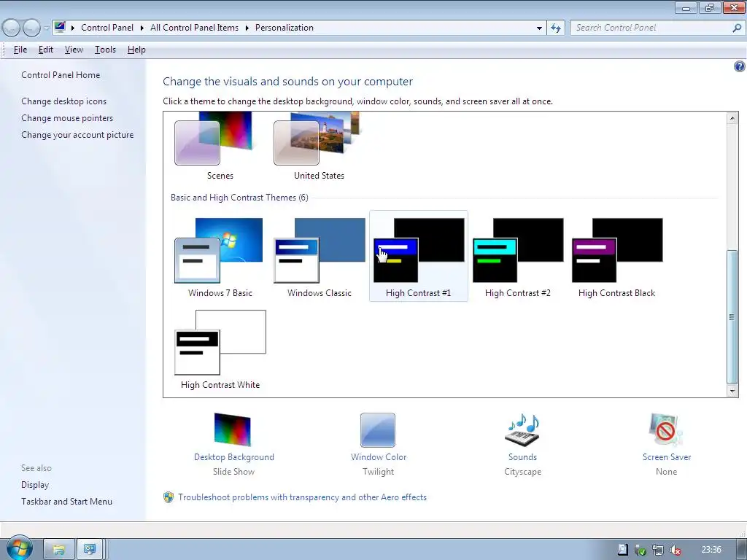
Task: Open Change your account picture
Action: [x=77, y=135]
